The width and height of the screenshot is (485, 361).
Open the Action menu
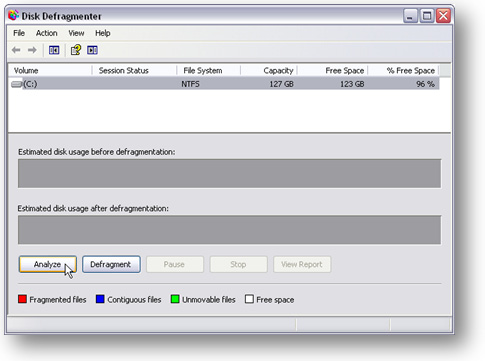pyautogui.click(x=47, y=33)
